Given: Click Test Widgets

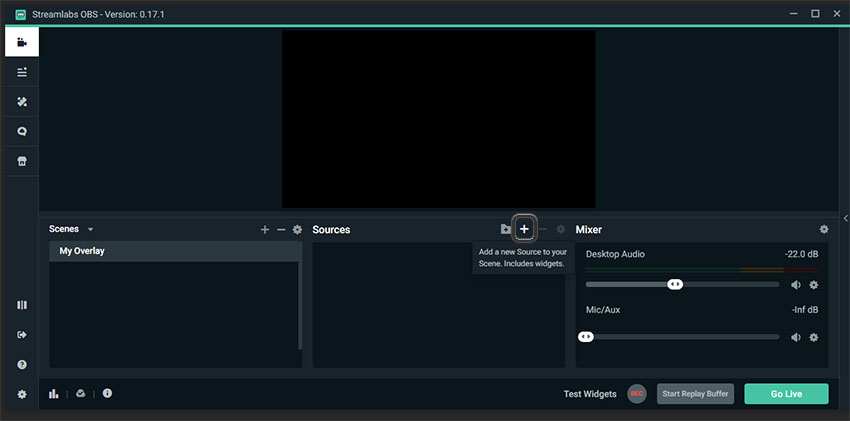Looking at the screenshot, I should point(590,394).
